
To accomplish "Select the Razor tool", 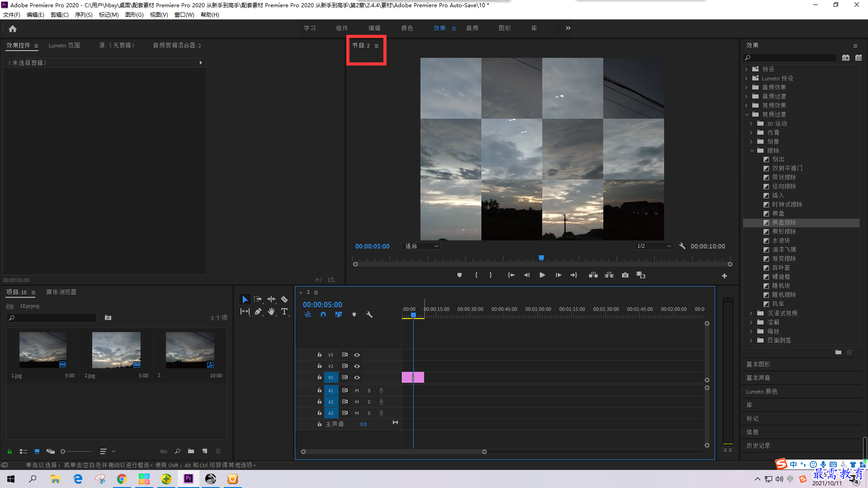I will [284, 299].
